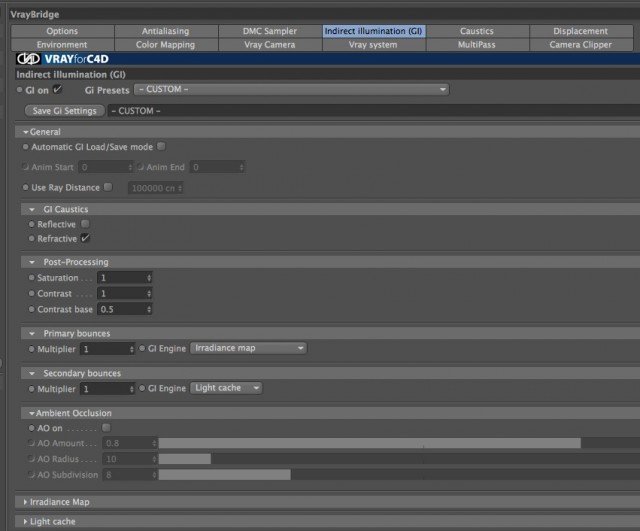
Task: Open the GI Presets dropdown
Action: click(x=291, y=89)
